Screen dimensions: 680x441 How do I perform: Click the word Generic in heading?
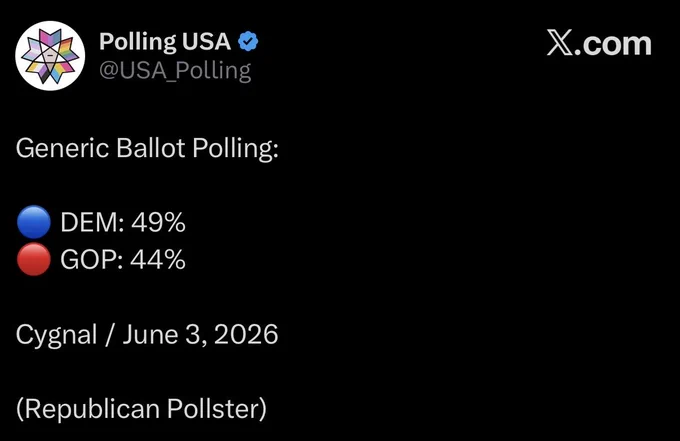[x=62, y=148]
